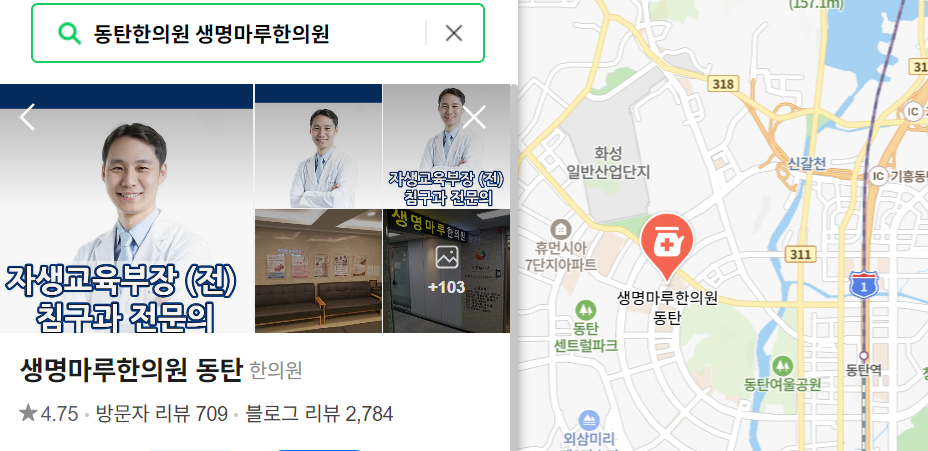Viewport: 928px width, 451px height.
Task: Open 방문자 리뷰 709 reviews
Action: point(162,414)
